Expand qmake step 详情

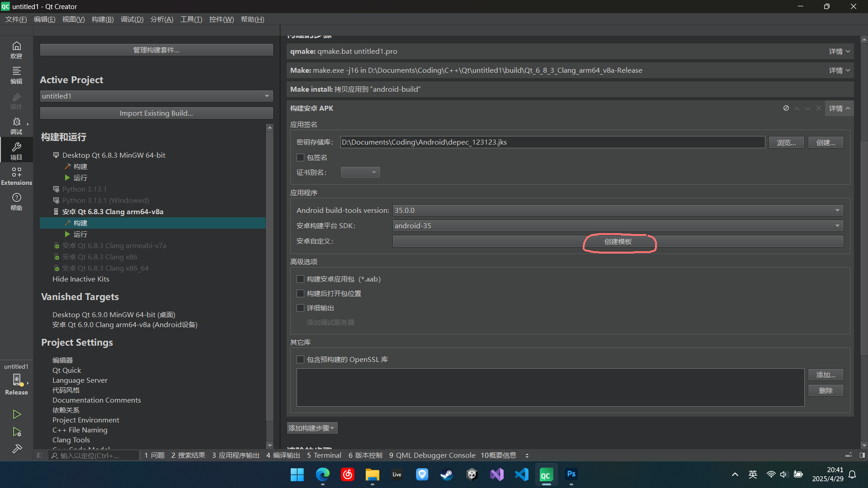click(x=839, y=52)
